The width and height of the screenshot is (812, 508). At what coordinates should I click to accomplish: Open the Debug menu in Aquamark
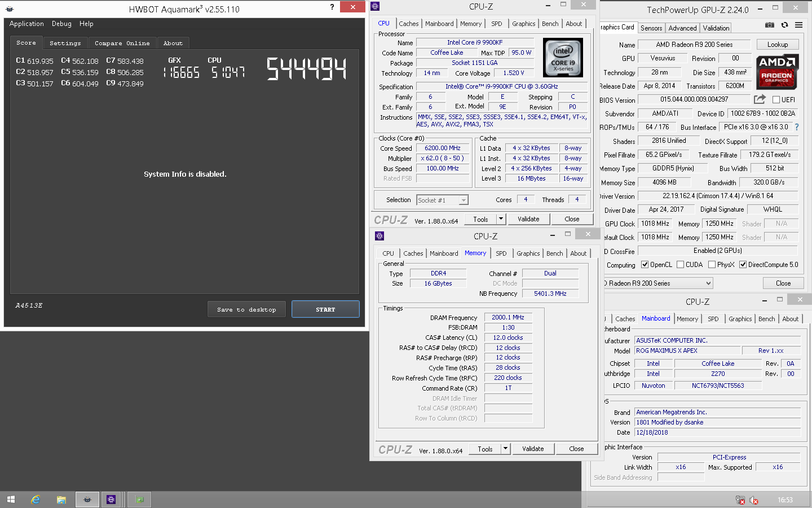(61, 24)
